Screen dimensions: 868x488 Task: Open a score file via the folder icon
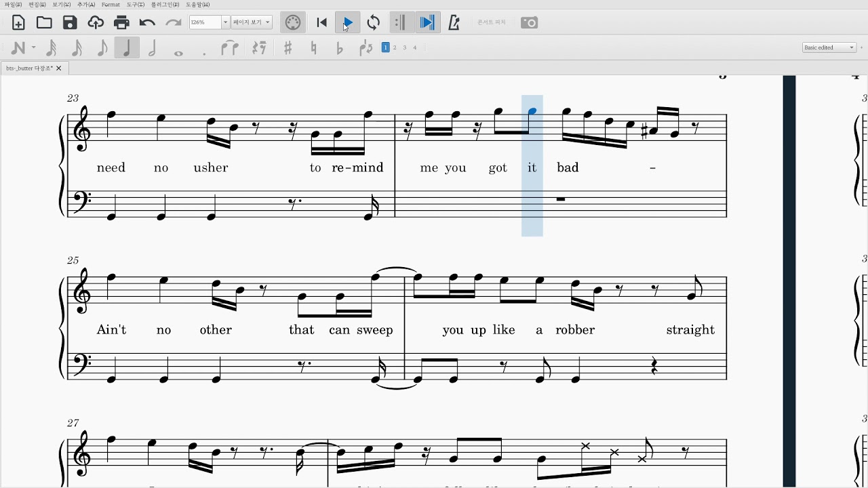pyautogui.click(x=44, y=22)
